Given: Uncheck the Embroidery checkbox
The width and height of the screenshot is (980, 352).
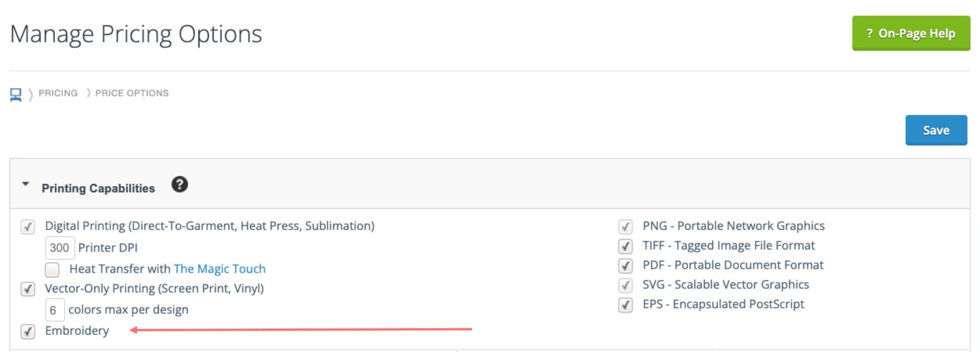Looking at the screenshot, I should coord(28,332).
